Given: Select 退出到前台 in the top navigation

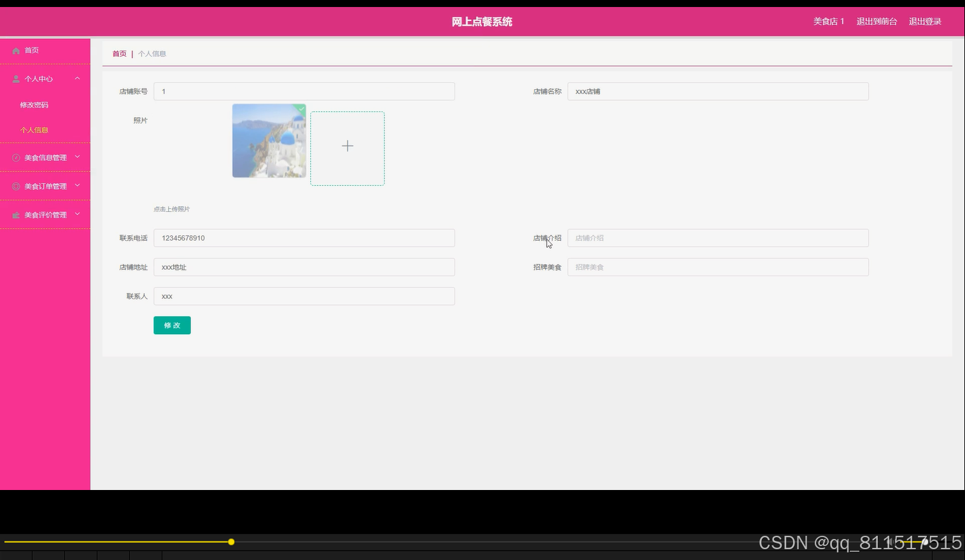Looking at the screenshot, I should coord(876,21).
